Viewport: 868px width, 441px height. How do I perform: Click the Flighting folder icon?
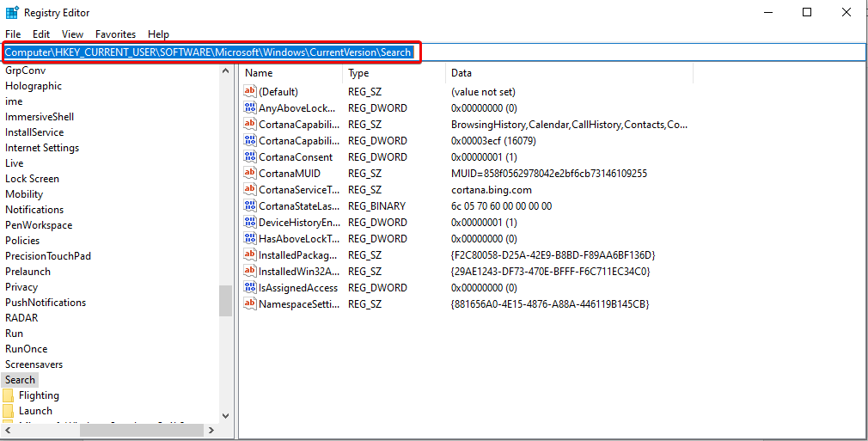(9, 395)
